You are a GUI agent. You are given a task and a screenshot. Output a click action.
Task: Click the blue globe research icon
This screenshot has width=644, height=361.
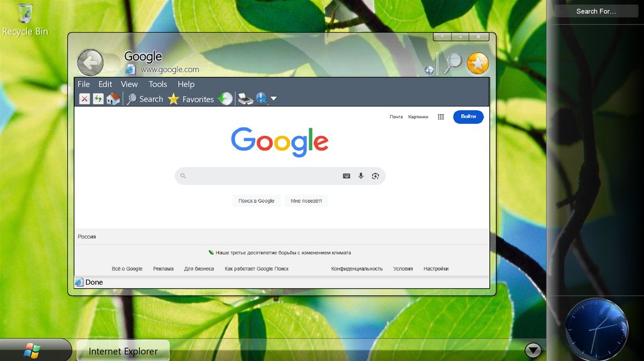tap(262, 99)
